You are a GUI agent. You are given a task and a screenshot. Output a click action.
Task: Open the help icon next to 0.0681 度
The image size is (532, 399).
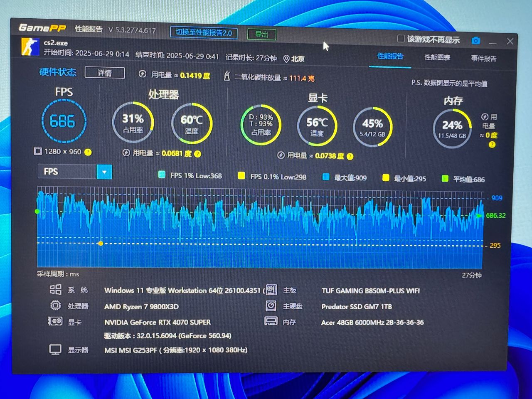coord(197,154)
